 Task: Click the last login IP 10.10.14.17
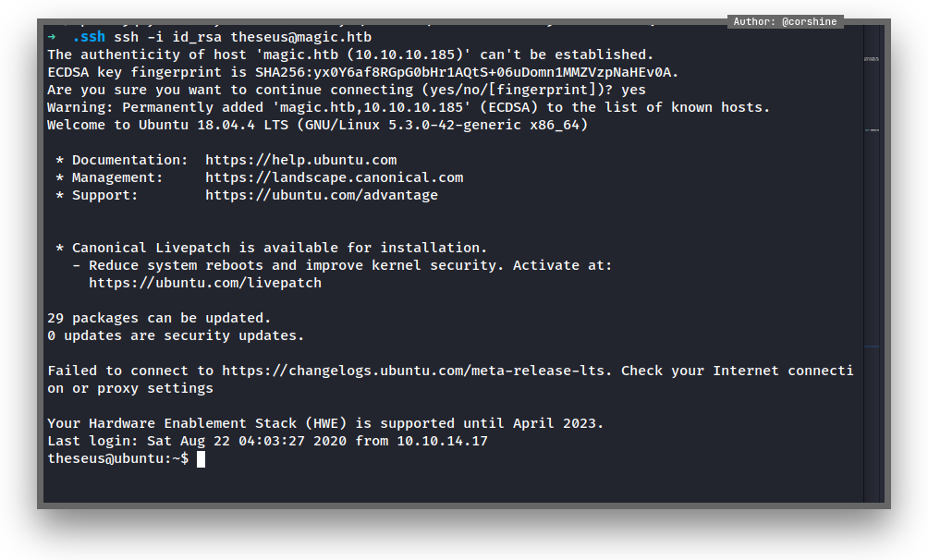(442, 441)
